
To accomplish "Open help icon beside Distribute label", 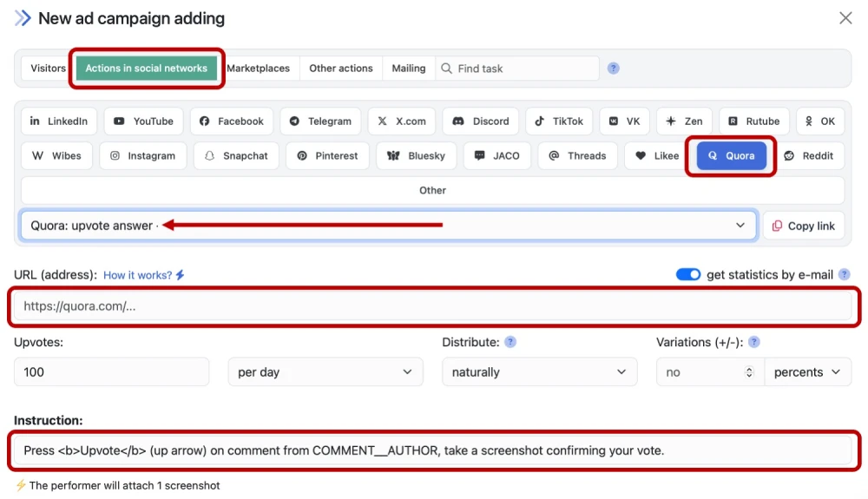I will click(510, 342).
